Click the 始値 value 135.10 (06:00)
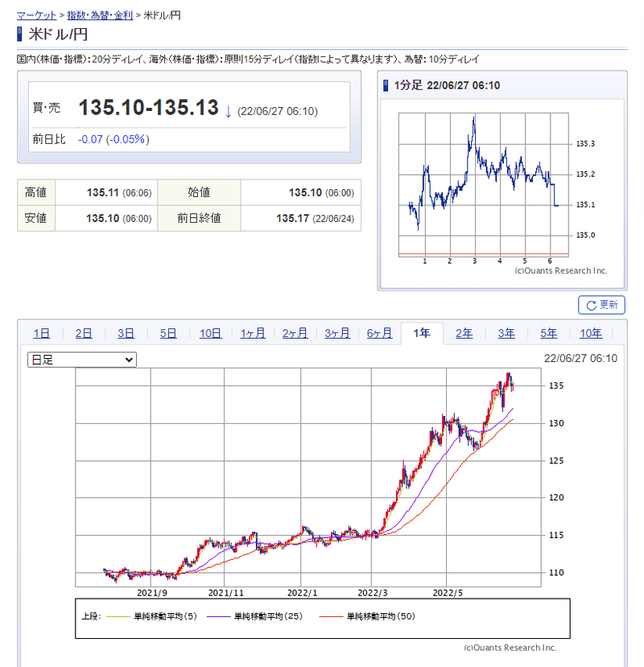This screenshot has width=644, height=667. click(x=321, y=193)
